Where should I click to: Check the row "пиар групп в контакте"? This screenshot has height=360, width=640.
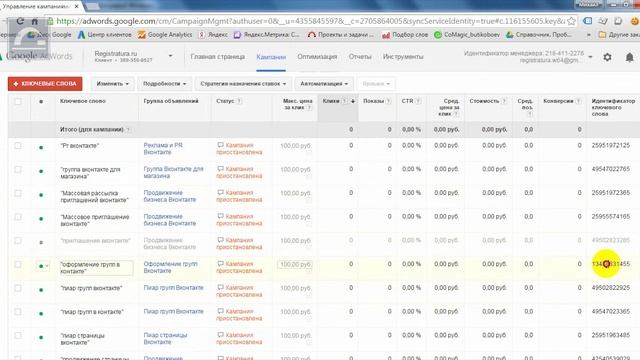click(x=18, y=311)
